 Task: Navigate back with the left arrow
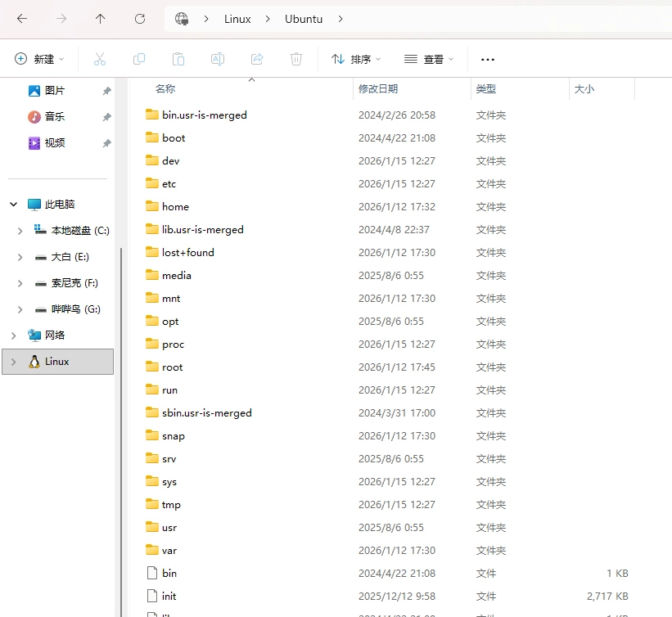coord(22,19)
